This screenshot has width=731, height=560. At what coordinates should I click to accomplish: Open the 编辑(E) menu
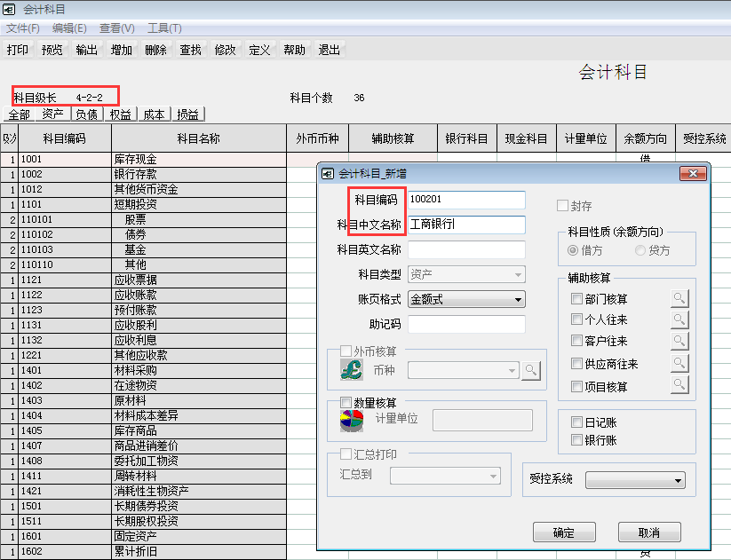[x=69, y=28]
